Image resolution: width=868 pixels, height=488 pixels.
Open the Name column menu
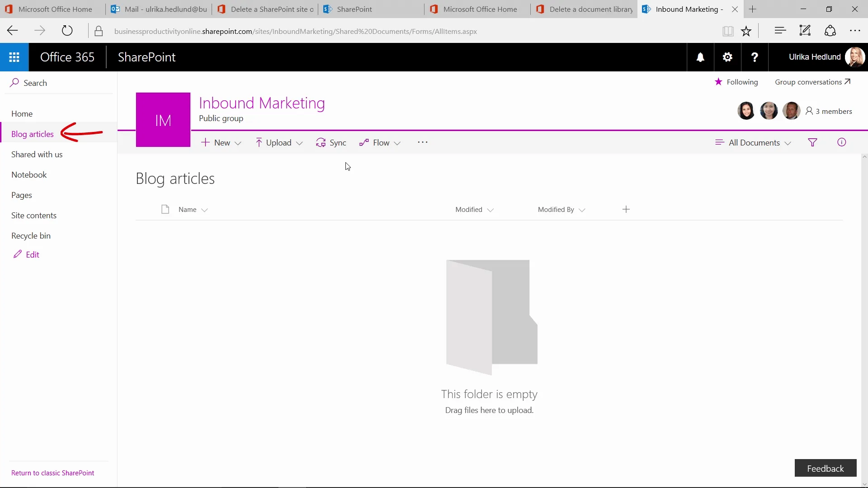(x=193, y=210)
